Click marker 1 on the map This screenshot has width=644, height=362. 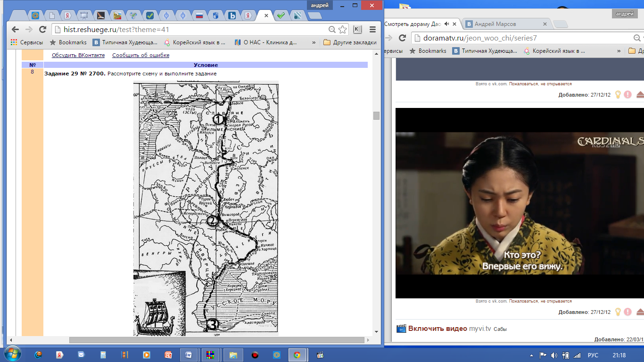point(218,120)
